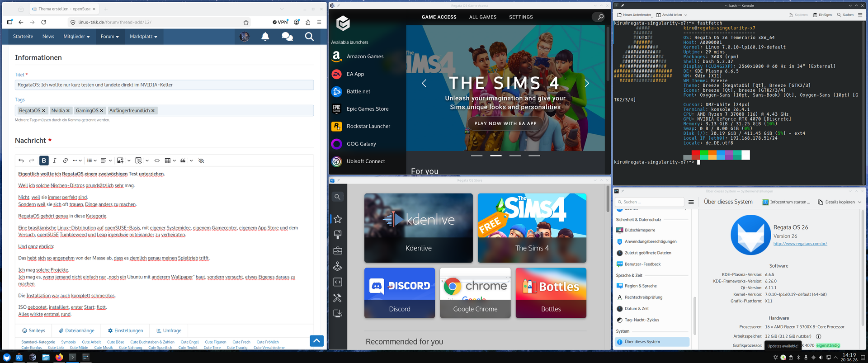The width and height of the screenshot is (868, 363).
Task: Switch to the Einstellungen tab
Action: click(x=125, y=331)
